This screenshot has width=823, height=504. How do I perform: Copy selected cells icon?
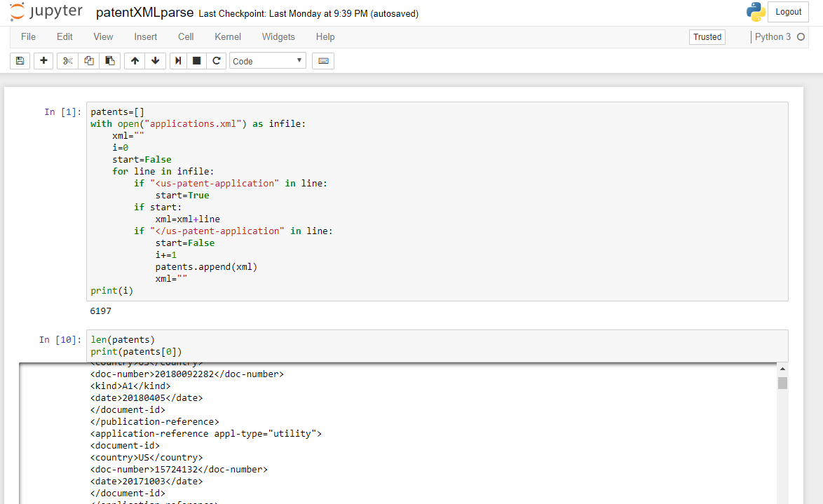click(88, 61)
